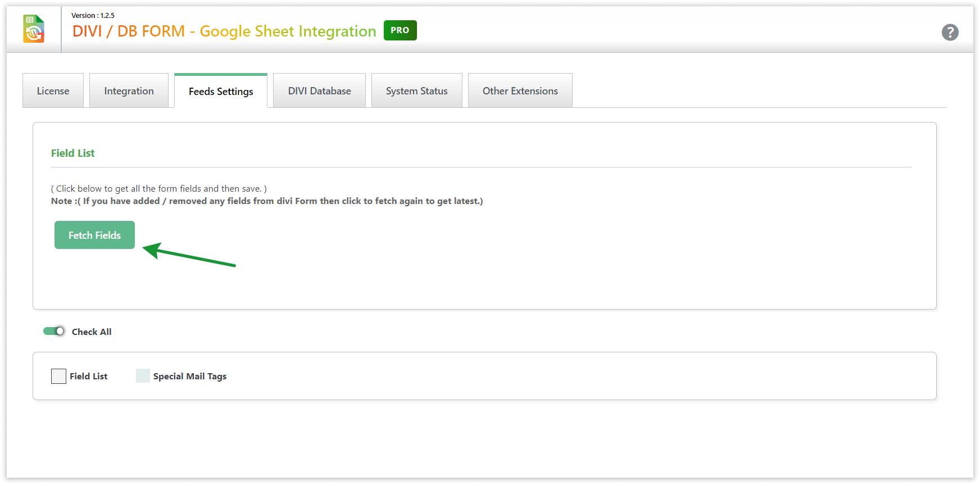Open the License tab

(x=53, y=91)
